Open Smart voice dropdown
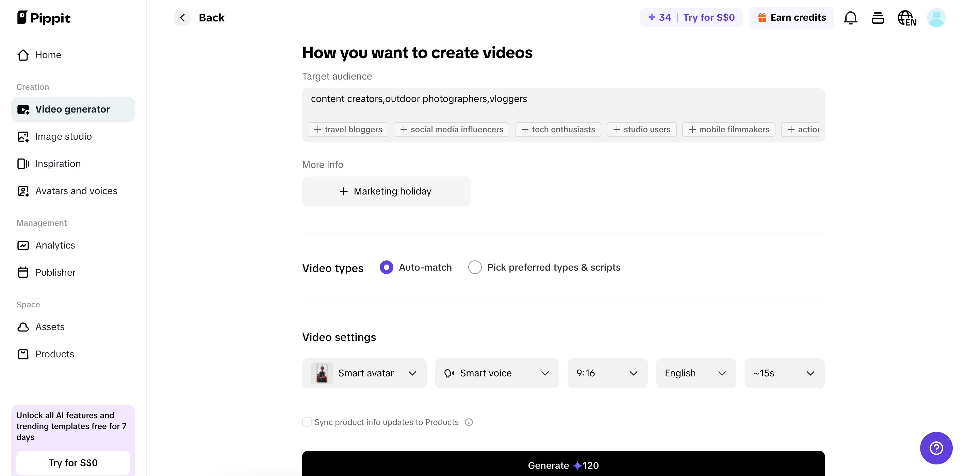980x476 pixels. click(x=497, y=373)
